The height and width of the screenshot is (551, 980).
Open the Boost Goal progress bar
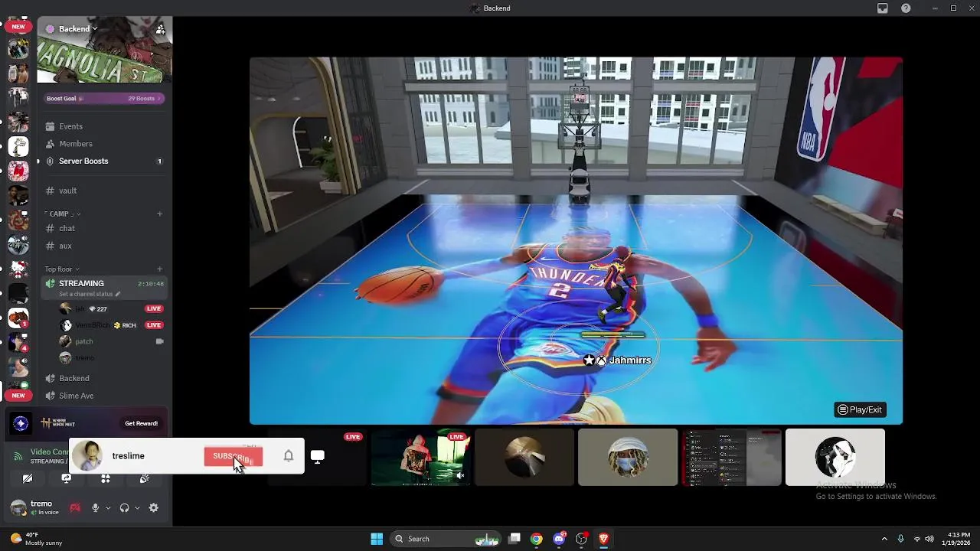104,99
